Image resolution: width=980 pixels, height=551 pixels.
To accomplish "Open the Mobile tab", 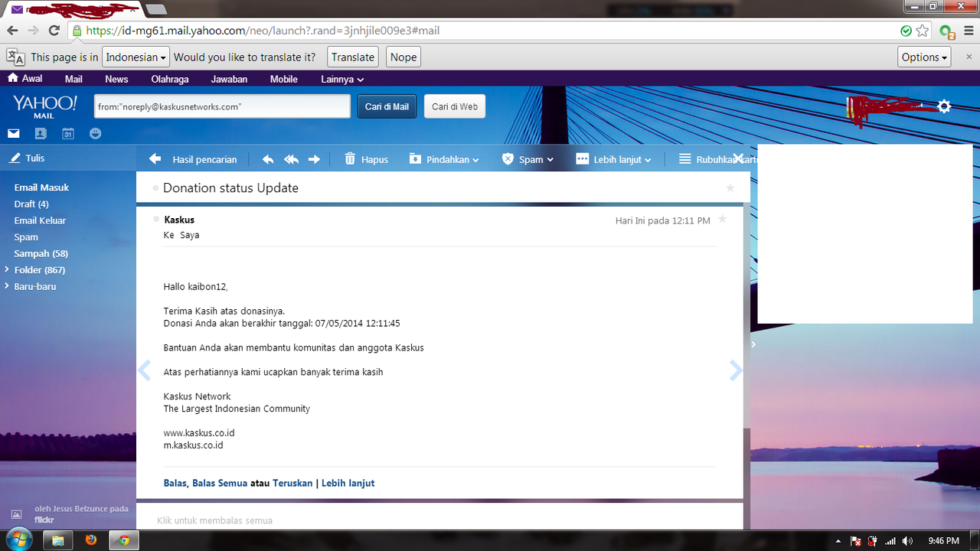I will (284, 79).
